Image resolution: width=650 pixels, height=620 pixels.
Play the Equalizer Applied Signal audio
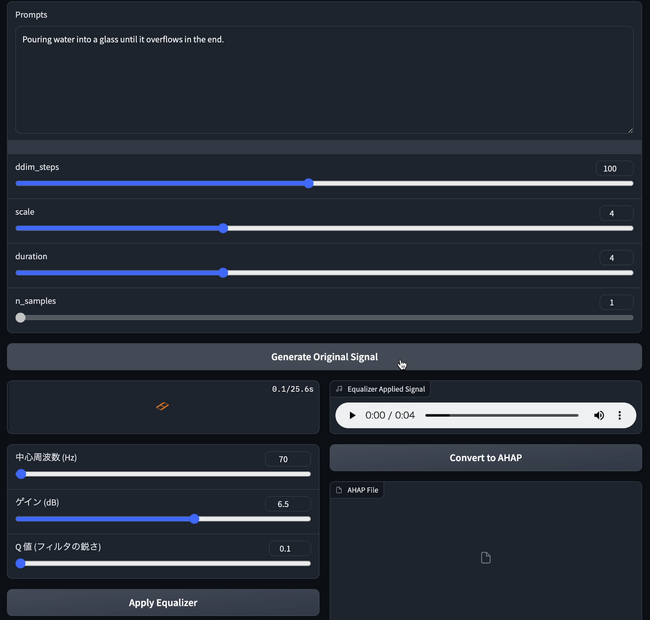click(x=352, y=415)
